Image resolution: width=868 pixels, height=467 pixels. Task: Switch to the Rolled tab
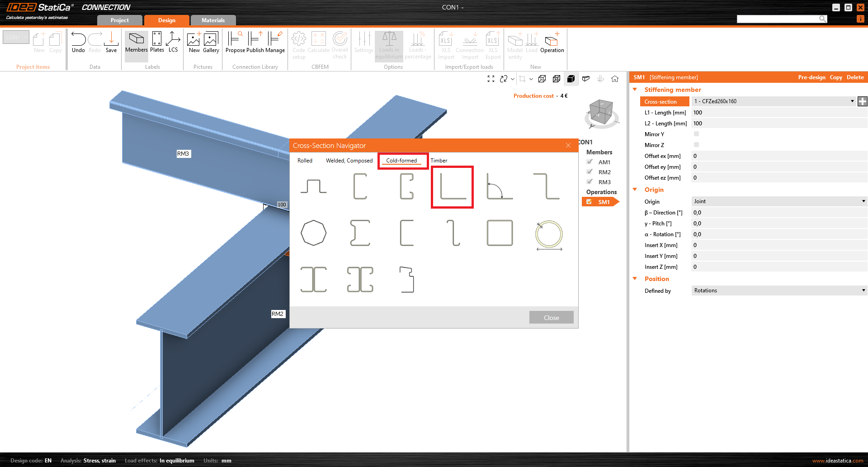[305, 161]
